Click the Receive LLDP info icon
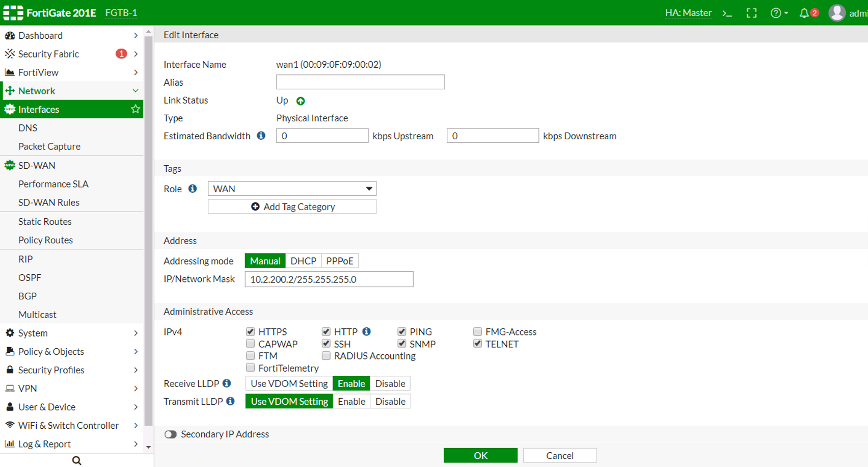Screen dimensions: 868x467 pyautogui.click(x=227, y=383)
